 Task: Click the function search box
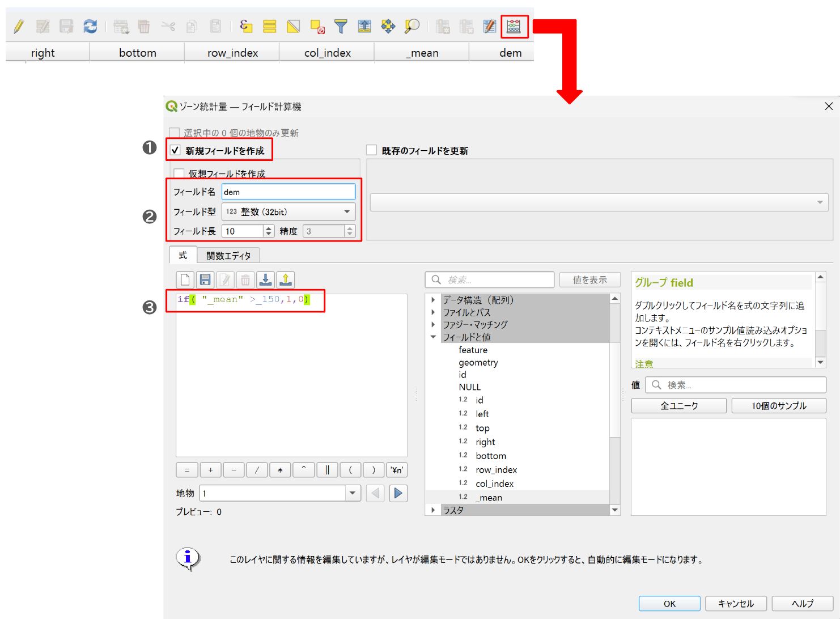[x=490, y=279]
